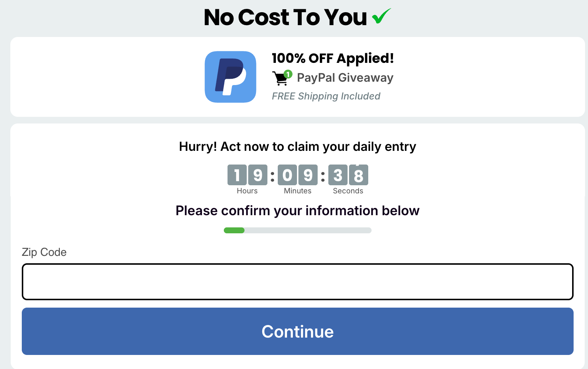Screen dimensions: 588x369
Task: Click the green checkmark beside heading
Action: coord(381,16)
